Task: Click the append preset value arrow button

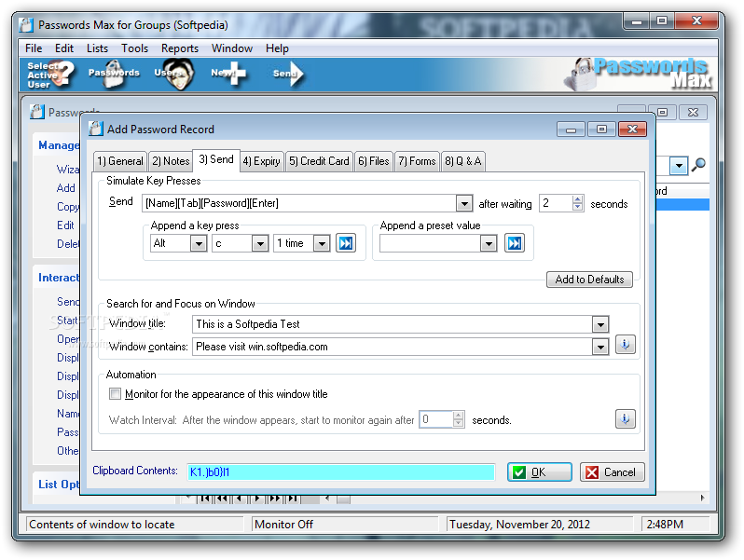Action: 515,243
